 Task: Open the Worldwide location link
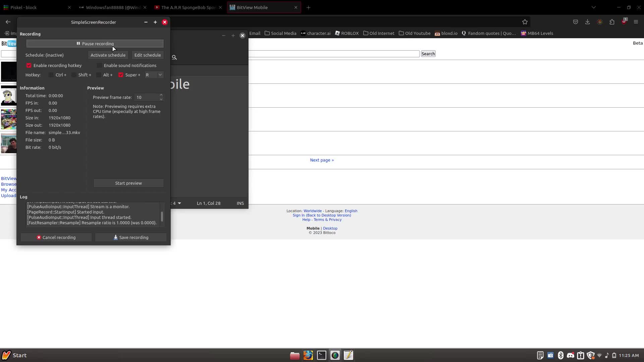tap(313, 211)
